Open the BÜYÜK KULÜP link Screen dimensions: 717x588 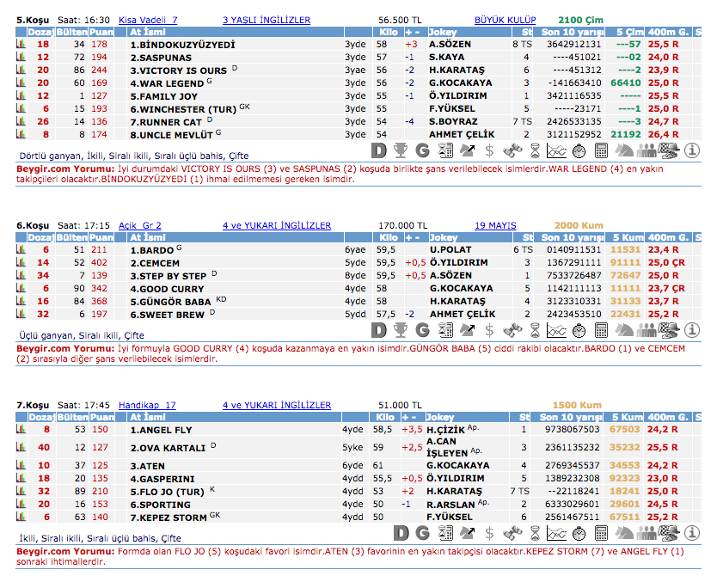tap(505, 20)
